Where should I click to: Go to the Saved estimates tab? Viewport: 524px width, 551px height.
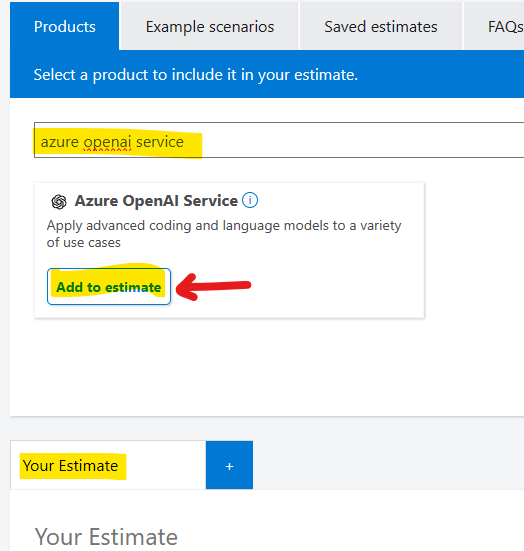tap(381, 26)
